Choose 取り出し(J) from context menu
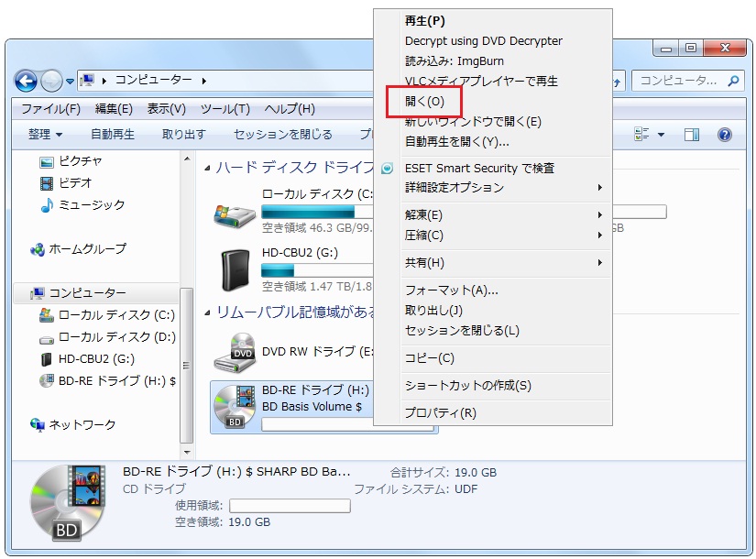This screenshot has width=756, height=559. coord(433,310)
